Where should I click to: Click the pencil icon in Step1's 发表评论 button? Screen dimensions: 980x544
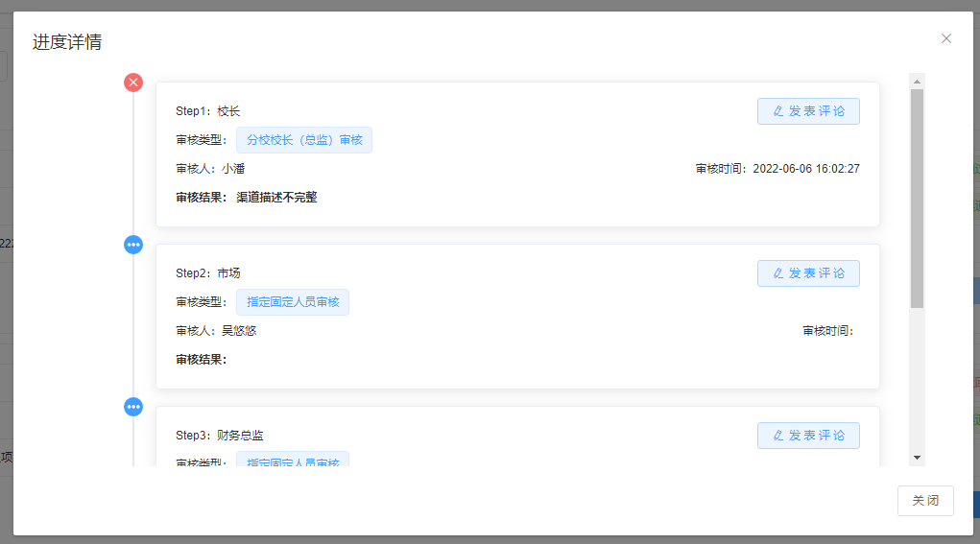(x=777, y=111)
